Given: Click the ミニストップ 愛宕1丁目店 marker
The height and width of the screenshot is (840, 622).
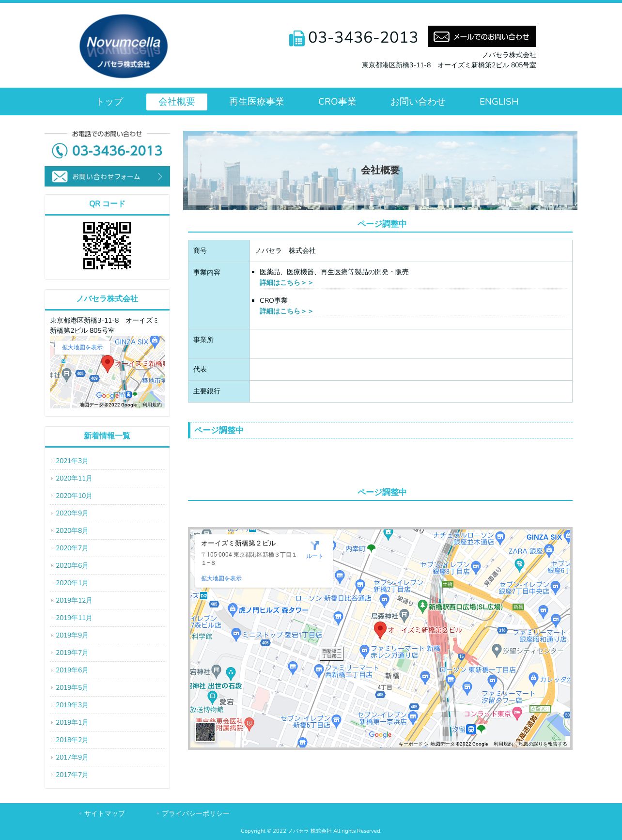Looking at the screenshot, I should 236,634.
